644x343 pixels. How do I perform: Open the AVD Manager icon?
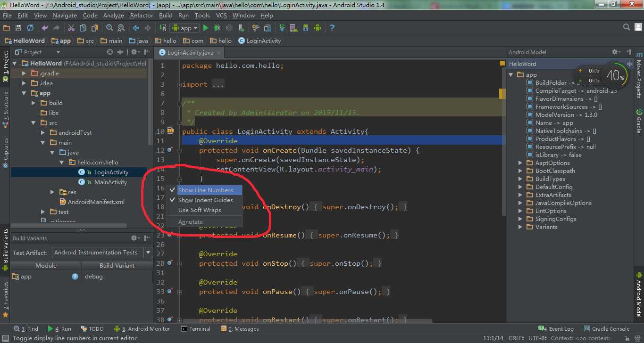tap(294, 28)
